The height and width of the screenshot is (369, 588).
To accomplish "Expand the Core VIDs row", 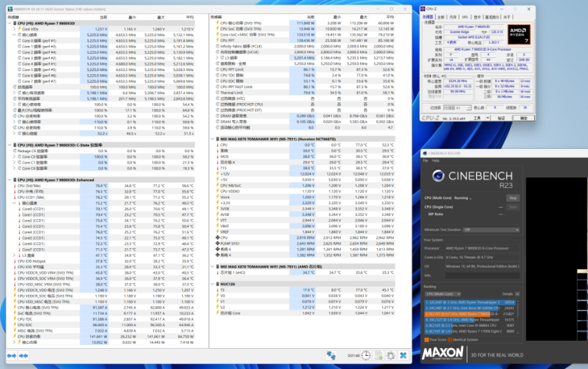I will (x=14, y=29).
